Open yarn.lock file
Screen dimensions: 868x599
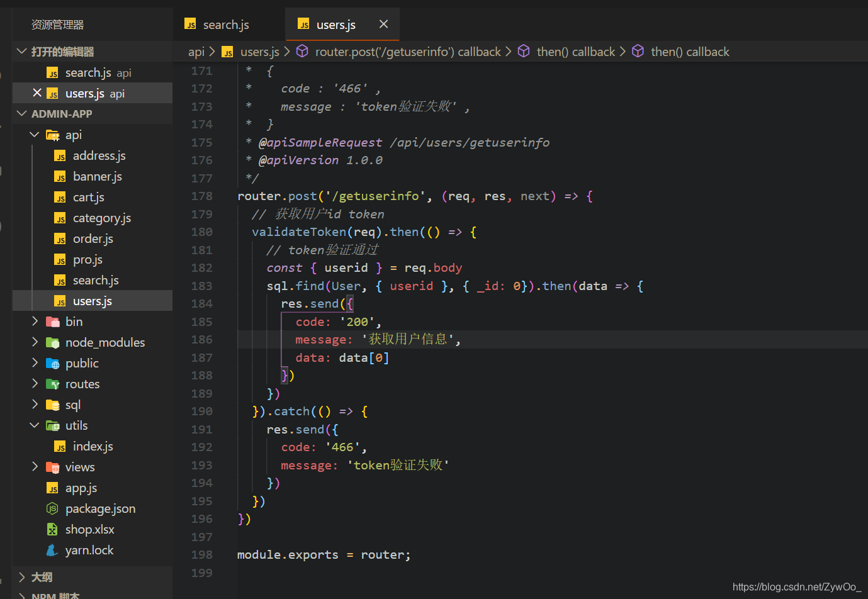click(x=93, y=550)
